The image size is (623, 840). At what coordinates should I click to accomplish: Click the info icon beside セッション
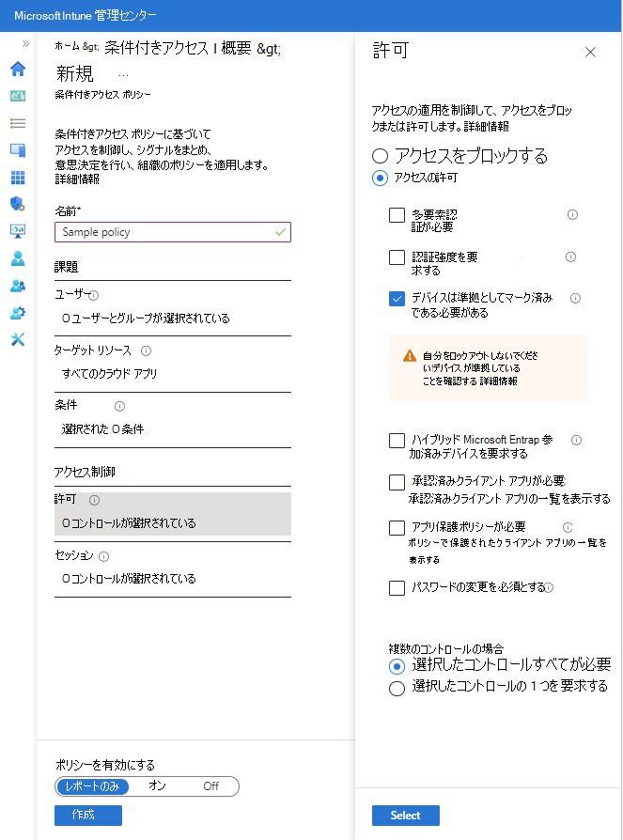coord(104,556)
